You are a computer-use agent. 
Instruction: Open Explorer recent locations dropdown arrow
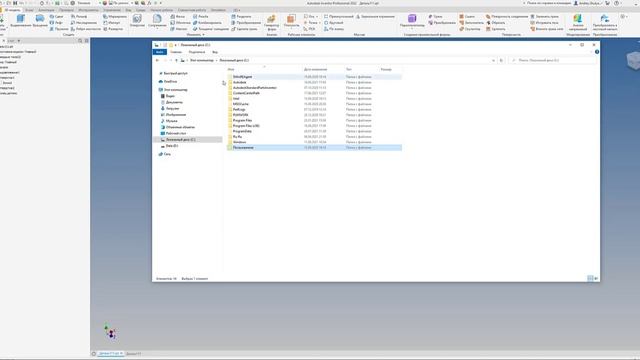[x=171, y=60]
